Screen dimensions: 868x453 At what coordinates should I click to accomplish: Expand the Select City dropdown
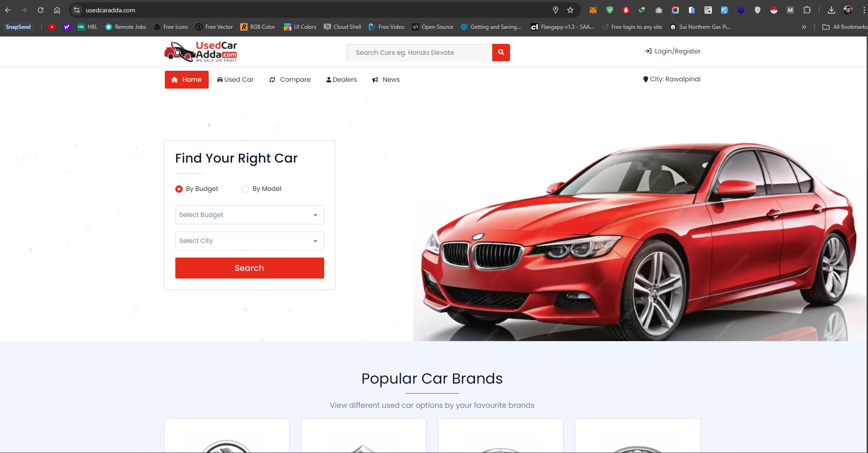click(249, 241)
